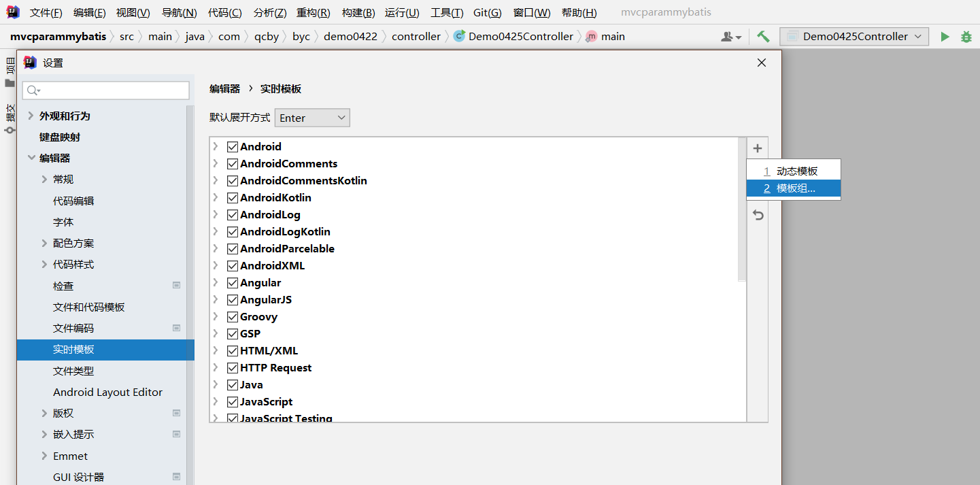Collapse the 编辑器 settings section

point(31,158)
